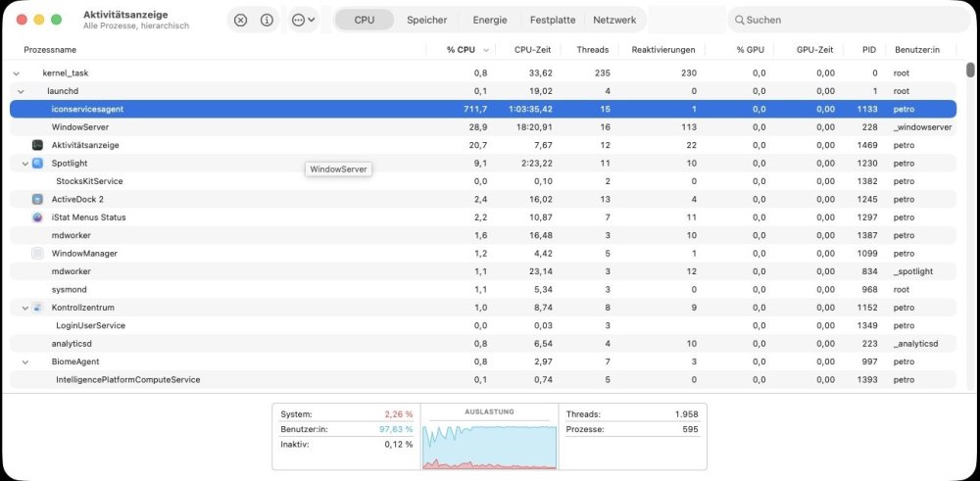Screen dimensions: 980x481
Task: Collapse the BiomeAgent process group
Action: pyautogui.click(x=25, y=361)
